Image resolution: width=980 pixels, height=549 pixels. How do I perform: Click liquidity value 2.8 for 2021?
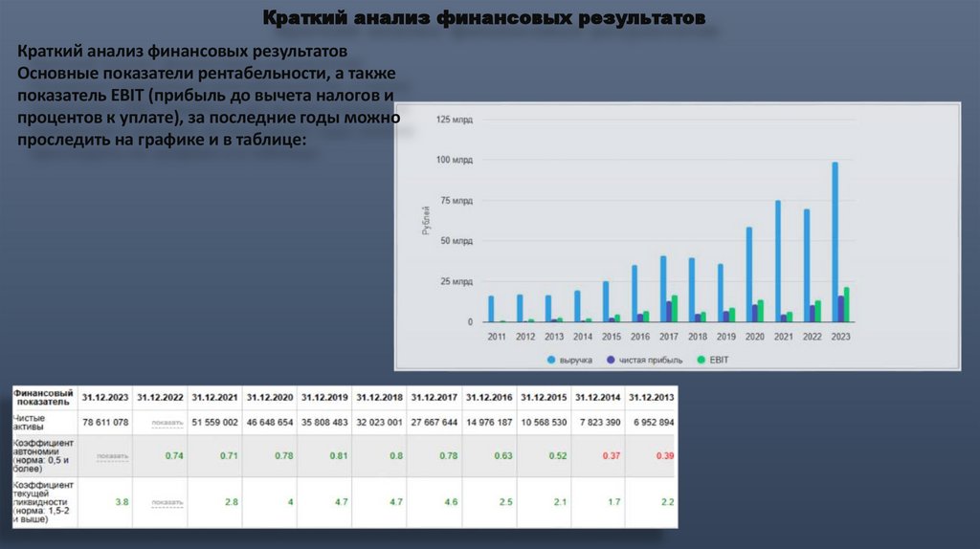pyautogui.click(x=232, y=502)
